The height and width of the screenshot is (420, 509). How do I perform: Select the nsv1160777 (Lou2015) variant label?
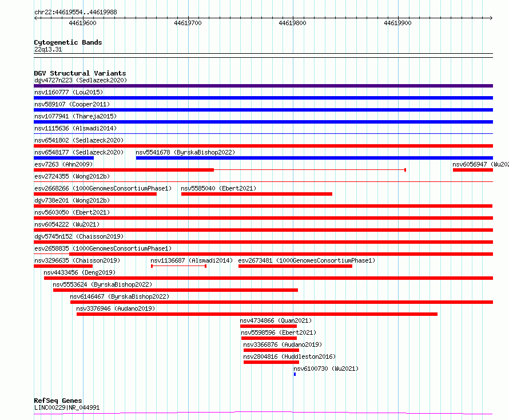coord(69,92)
